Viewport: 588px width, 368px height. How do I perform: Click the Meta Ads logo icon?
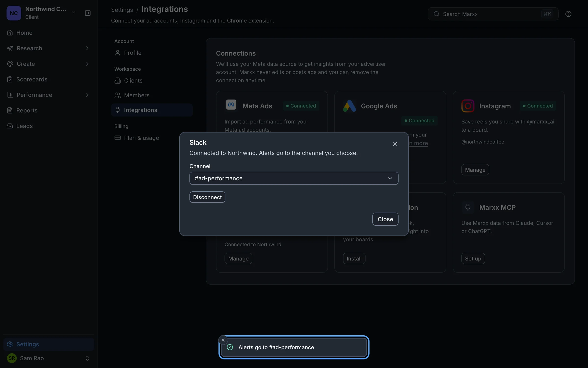pyautogui.click(x=231, y=105)
